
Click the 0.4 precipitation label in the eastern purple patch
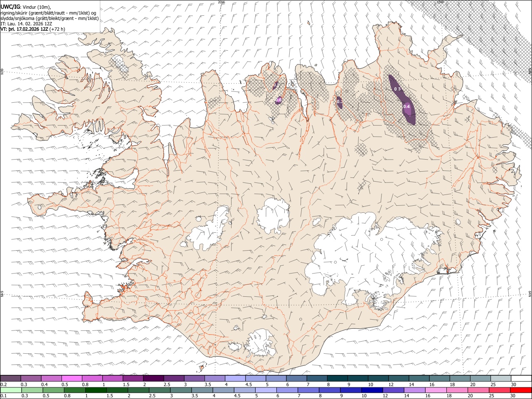(x=406, y=107)
